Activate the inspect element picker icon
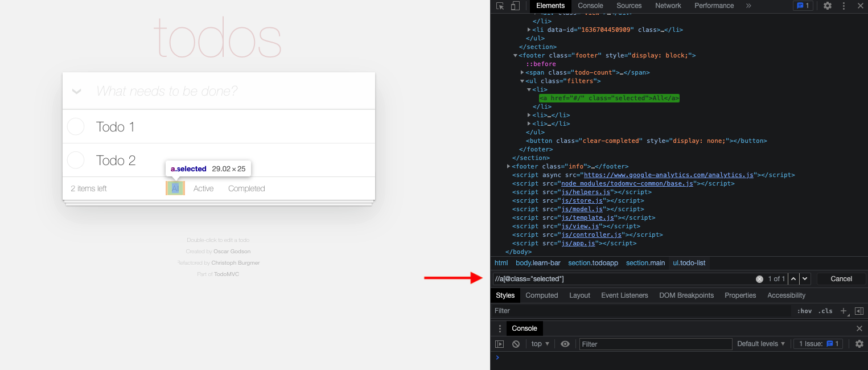Viewport: 868px width, 370px height. pos(500,6)
